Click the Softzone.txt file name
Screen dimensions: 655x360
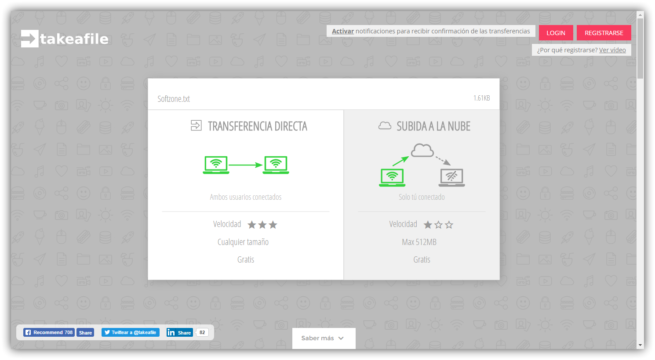[x=173, y=99]
